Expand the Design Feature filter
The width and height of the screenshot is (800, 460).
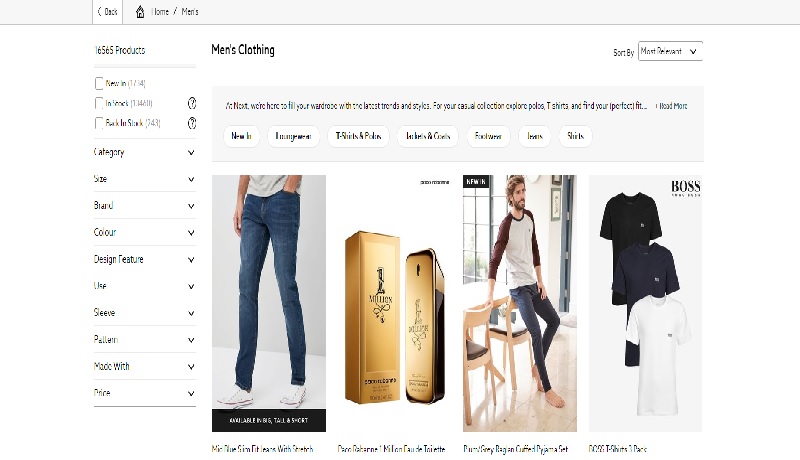tap(145, 259)
